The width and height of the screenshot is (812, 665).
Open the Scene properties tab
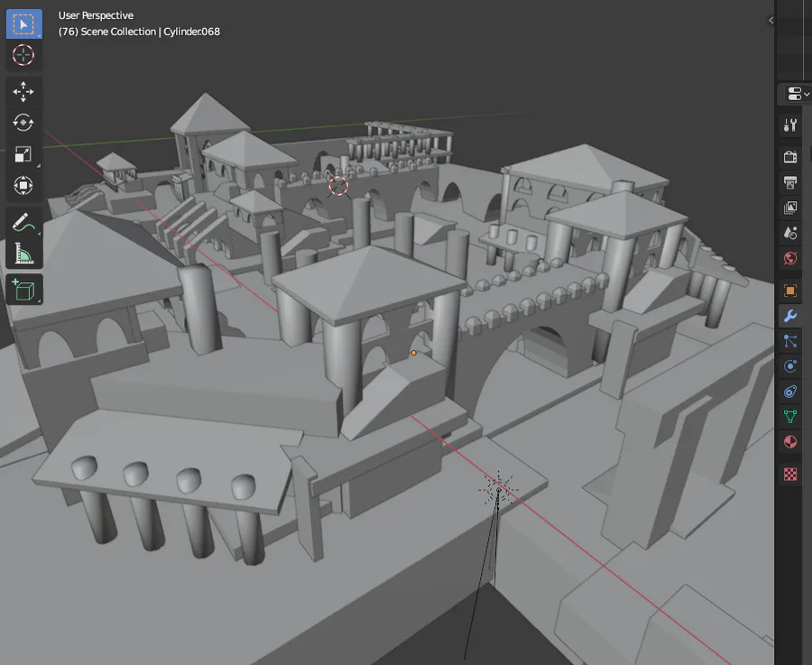(x=790, y=233)
